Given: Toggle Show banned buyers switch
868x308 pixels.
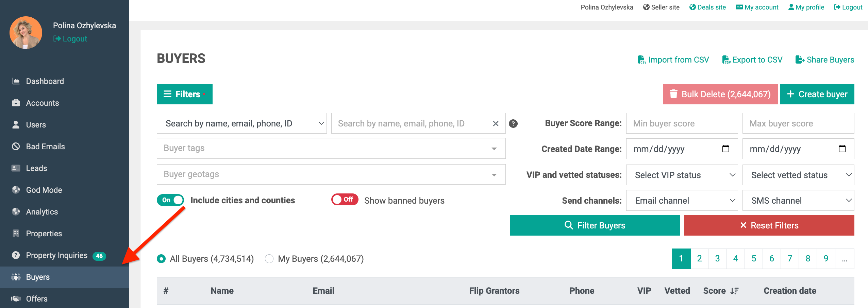Looking at the screenshot, I should tap(345, 200).
